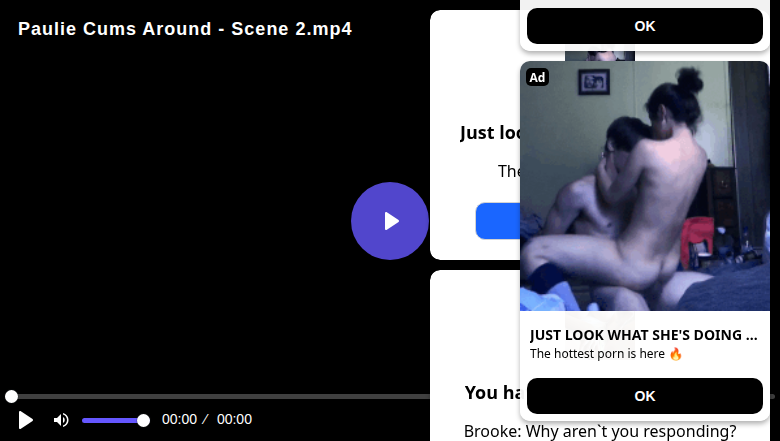Mute audio with the speaker icon
The width and height of the screenshot is (780, 441).
click(61, 420)
